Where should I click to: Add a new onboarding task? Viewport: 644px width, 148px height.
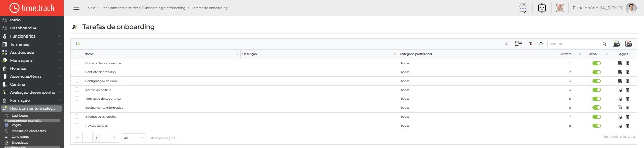click(x=78, y=43)
